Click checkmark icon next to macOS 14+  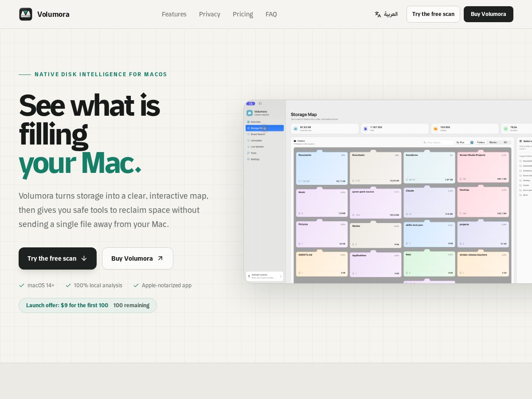point(21,286)
